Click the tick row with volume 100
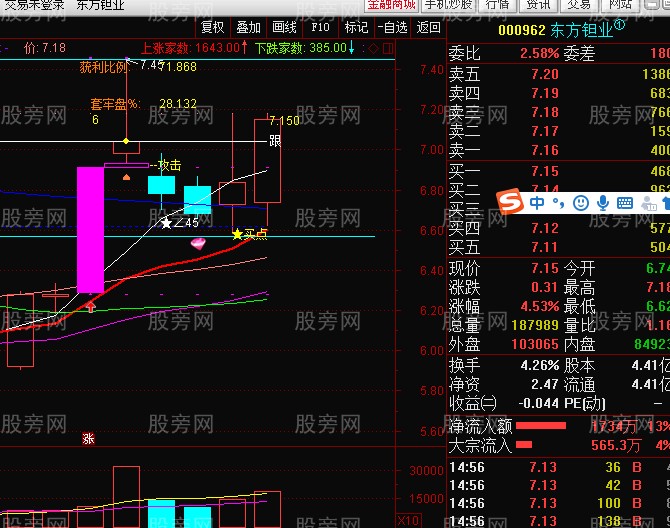This screenshot has width=670, height=528. 559,503
